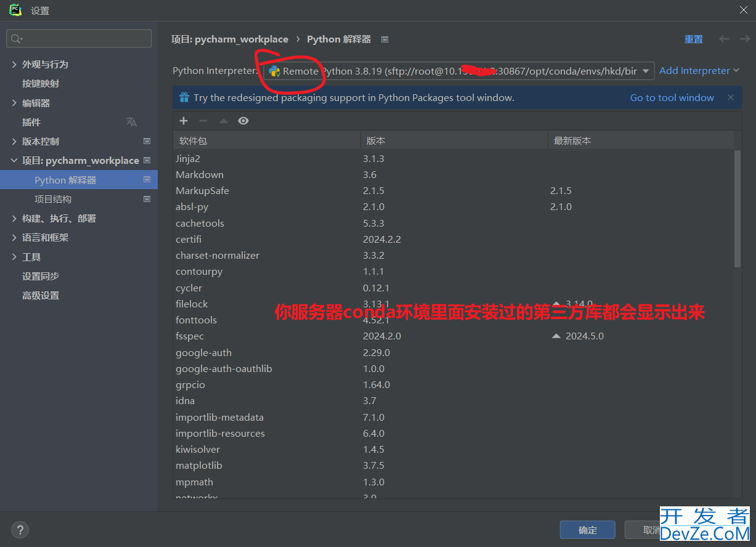Click the gift icon in the banner
Image resolution: width=756 pixels, height=547 pixels.
(184, 97)
